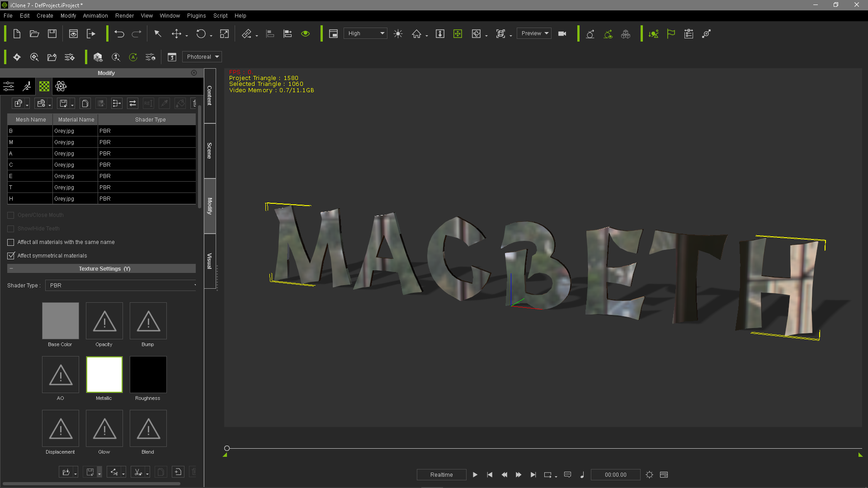Image resolution: width=868 pixels, height=488 pixels.
Task: Show timeline with the list icon
Action: (664, 474)
